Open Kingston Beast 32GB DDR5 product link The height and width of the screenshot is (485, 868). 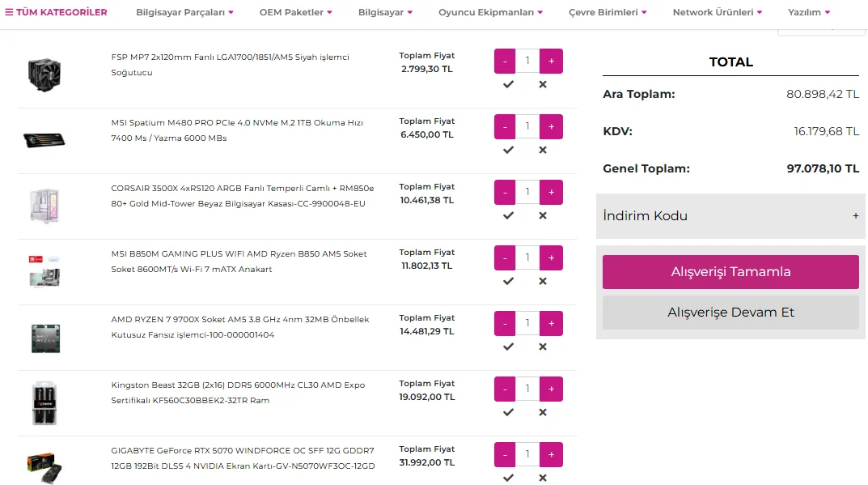click(x=238, y=393)
